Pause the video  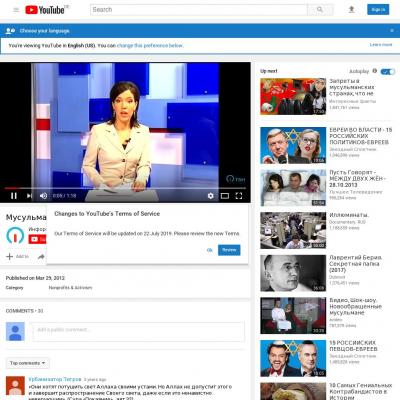pos(14,196)
